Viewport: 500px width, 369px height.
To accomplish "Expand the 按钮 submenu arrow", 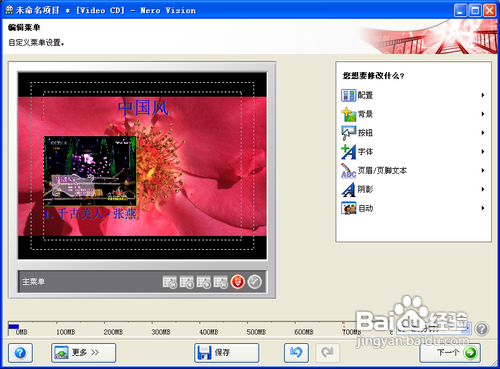I will [483, 133].
